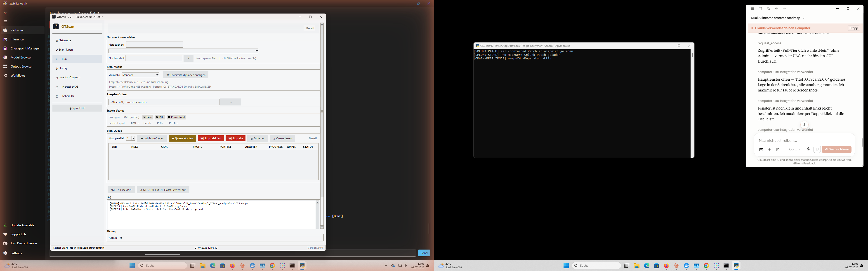
Task: Click the square stop-generation icon button
Action: [817, 149]
